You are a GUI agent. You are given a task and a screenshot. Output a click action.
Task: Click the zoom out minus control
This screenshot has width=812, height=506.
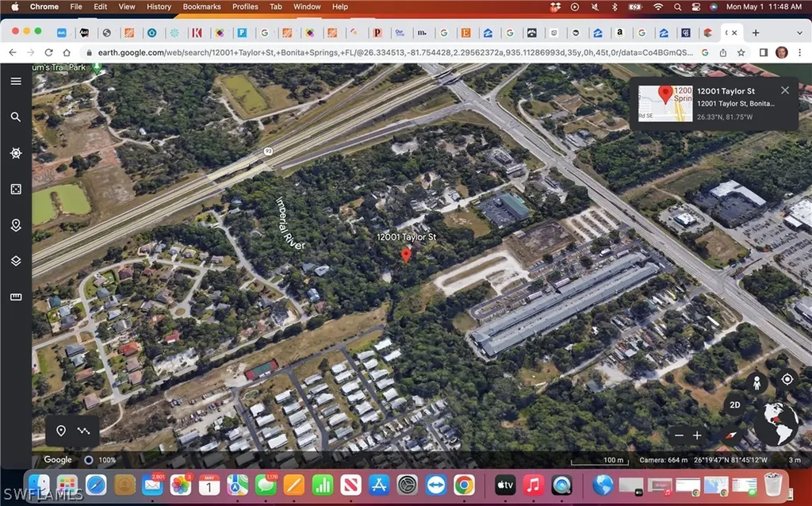click(679, 435)
